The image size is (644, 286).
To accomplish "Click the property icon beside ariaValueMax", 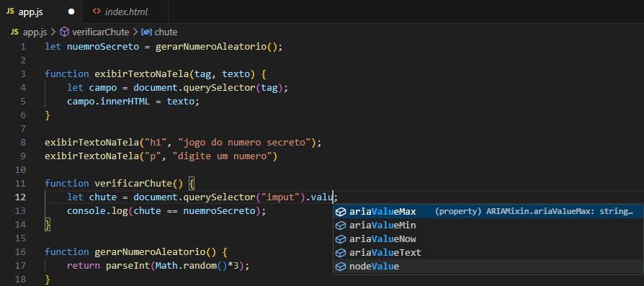I will tap(341, 212).
